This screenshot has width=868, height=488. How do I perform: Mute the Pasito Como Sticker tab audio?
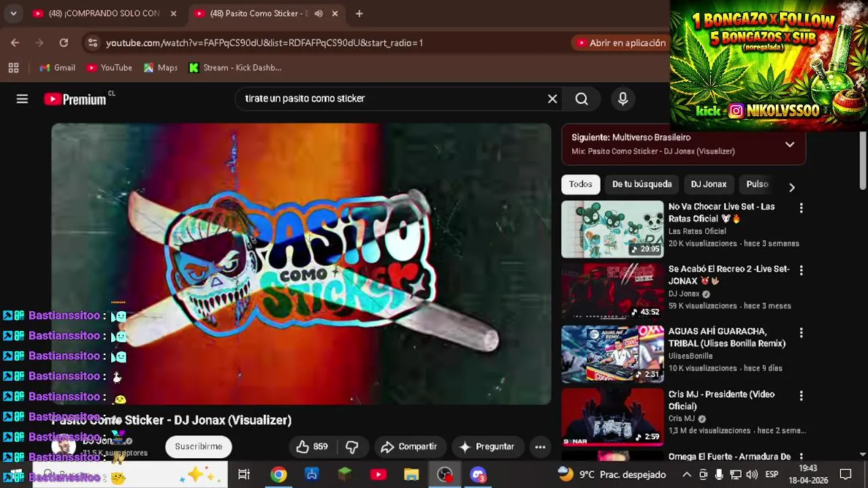(319, 14)
